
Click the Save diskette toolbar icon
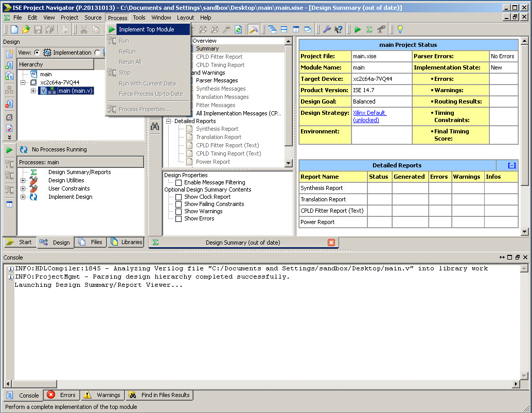(38, 29)
